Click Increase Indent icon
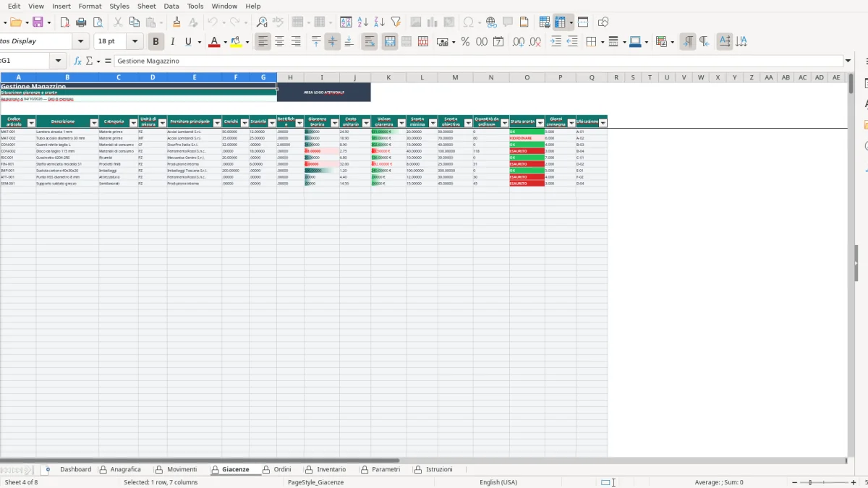 pos(556,42)
